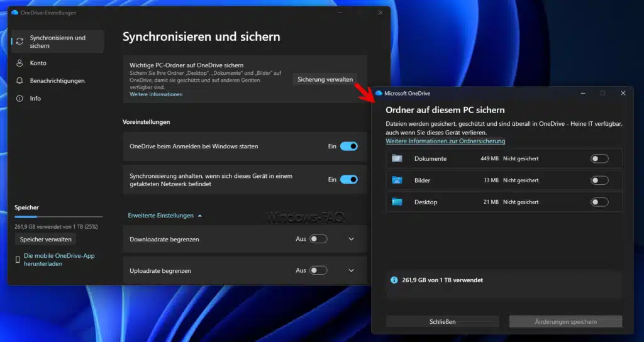Click the sync arrows icon in sidebar

pyautogui.click(x=19, y=41)
